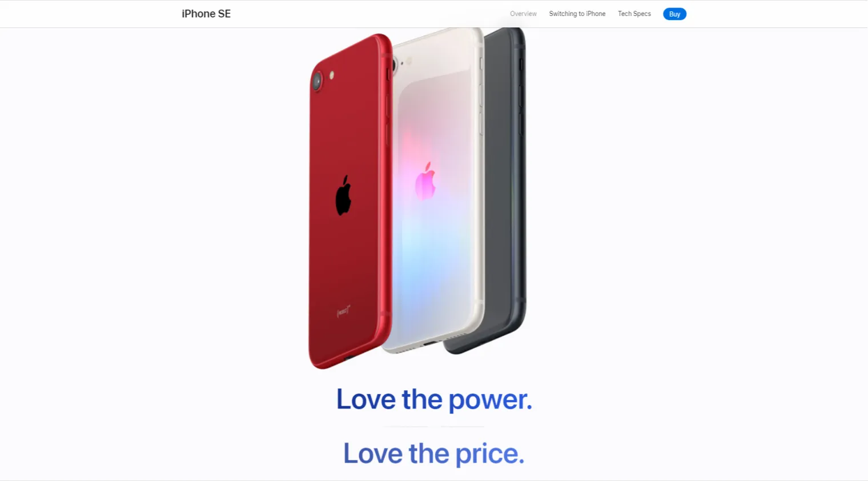
Task: Click the flash dot beside red iPhone's camera
Action: click(x=332, y=75)
